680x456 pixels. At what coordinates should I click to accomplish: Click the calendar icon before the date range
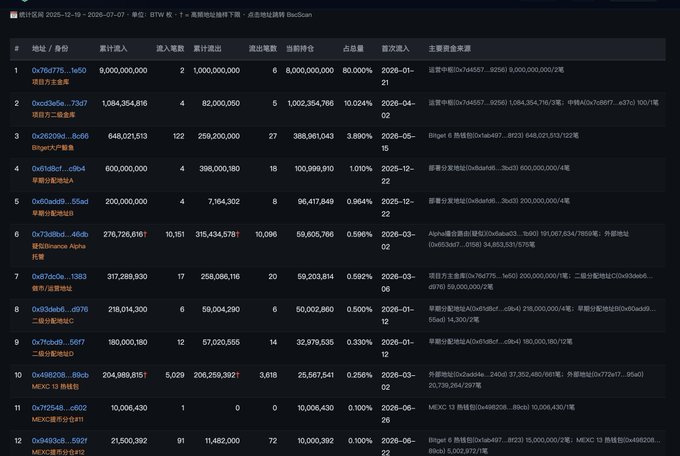13,15
